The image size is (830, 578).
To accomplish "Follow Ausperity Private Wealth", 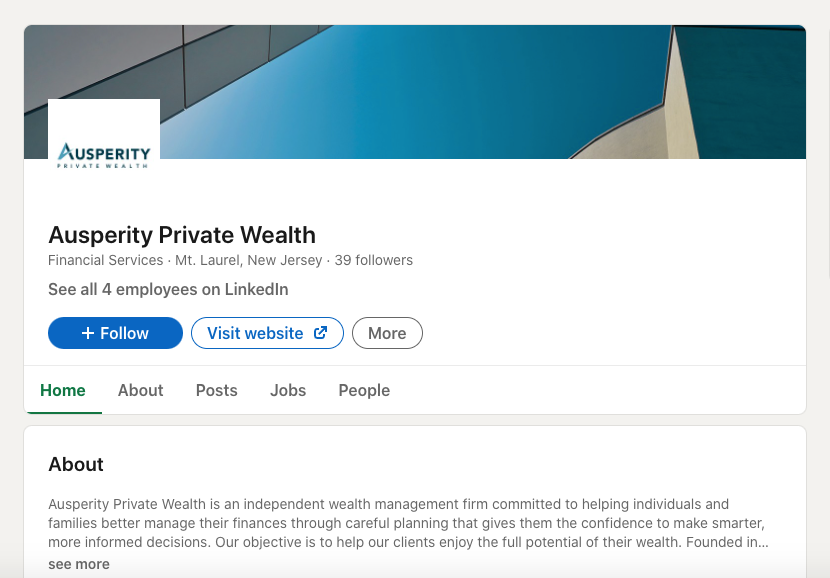I will [115, 333].
